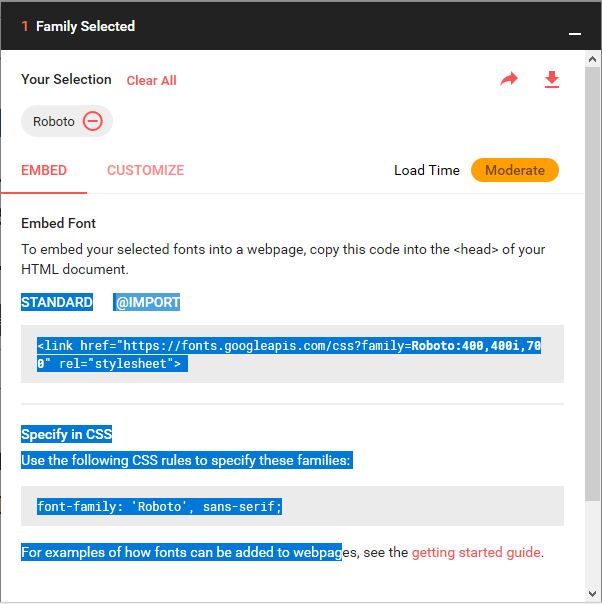Open the getting started guide link

click(x=476, y=552)
